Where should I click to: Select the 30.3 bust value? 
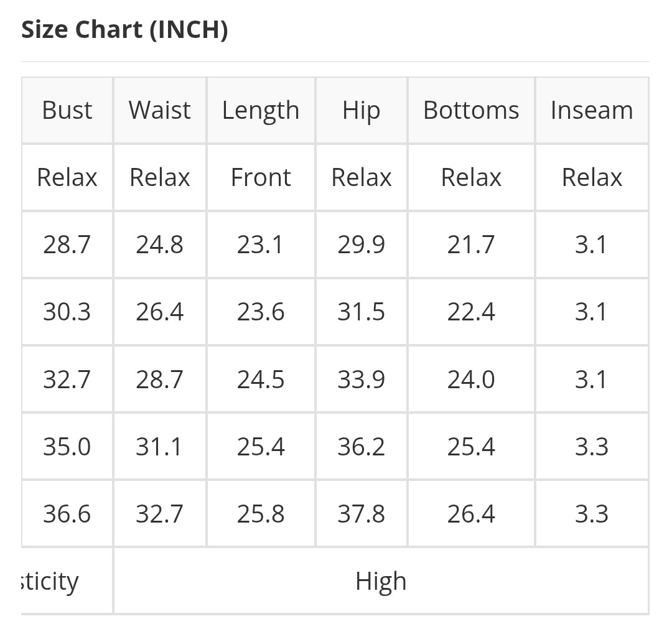coord(67,312)
